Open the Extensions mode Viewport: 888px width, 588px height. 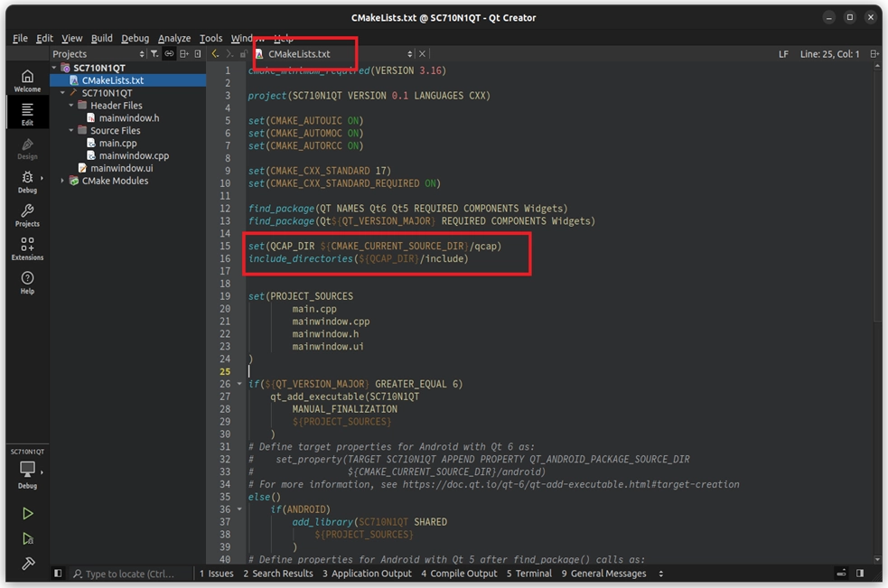point(27,249)
